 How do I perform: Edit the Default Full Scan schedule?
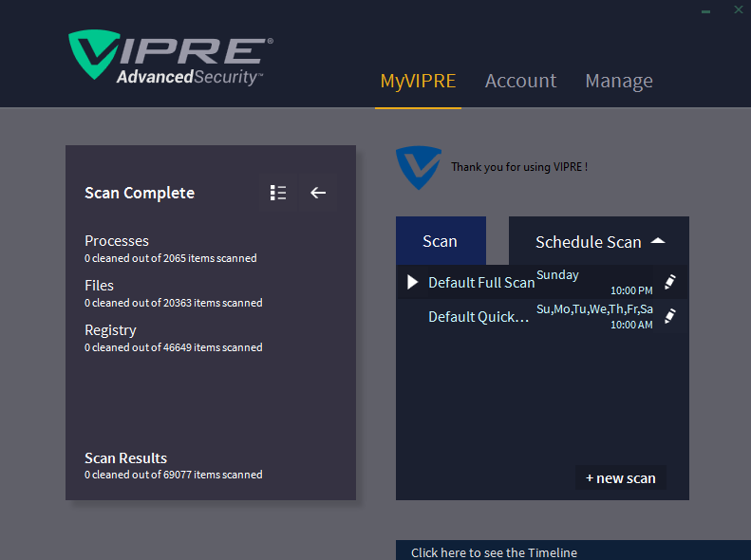pyautogui.click(x=670, y=282)
